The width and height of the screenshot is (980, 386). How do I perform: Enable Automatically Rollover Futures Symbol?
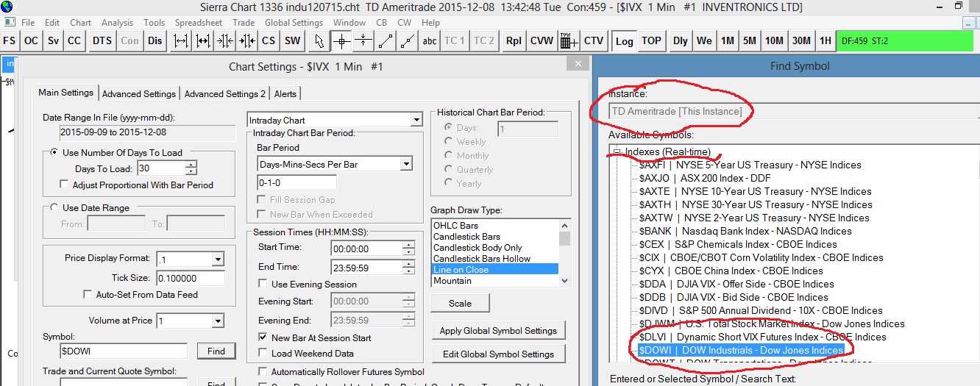coord(263,371)
